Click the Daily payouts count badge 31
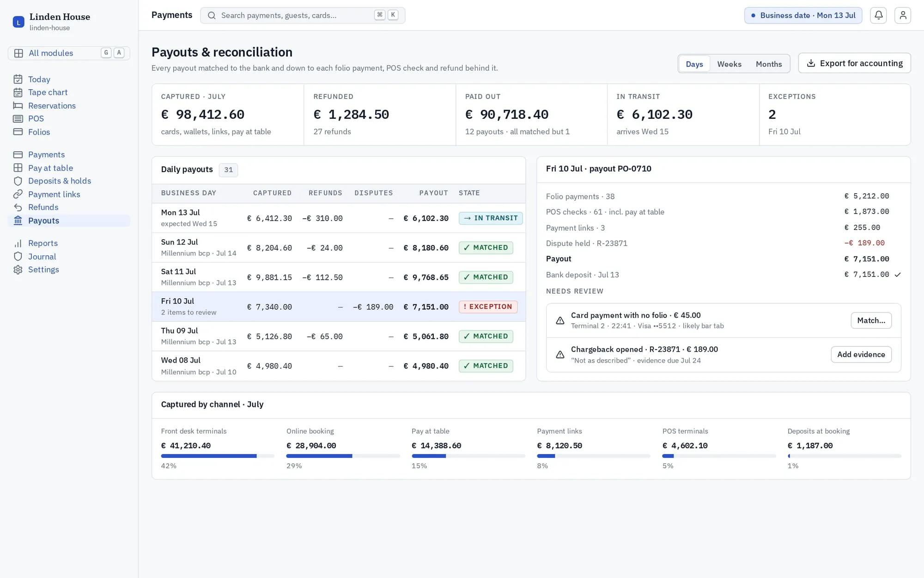 click(228, 170)
